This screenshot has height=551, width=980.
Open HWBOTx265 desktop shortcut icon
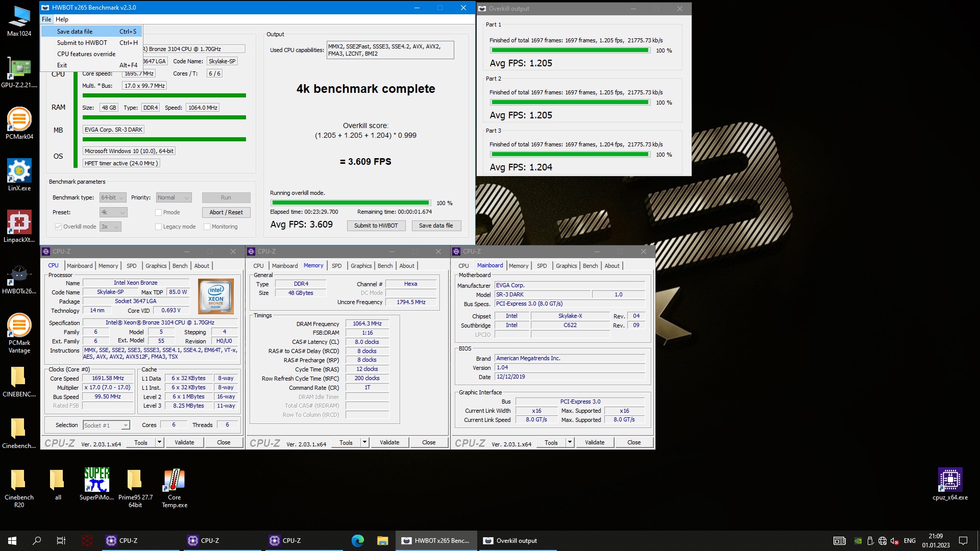pos(19,279)
